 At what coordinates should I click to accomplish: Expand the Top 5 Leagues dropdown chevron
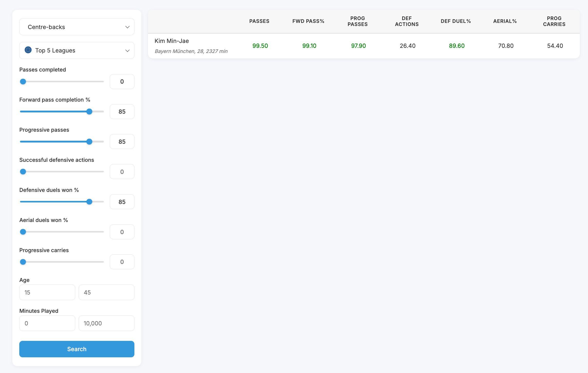point(127,51)
